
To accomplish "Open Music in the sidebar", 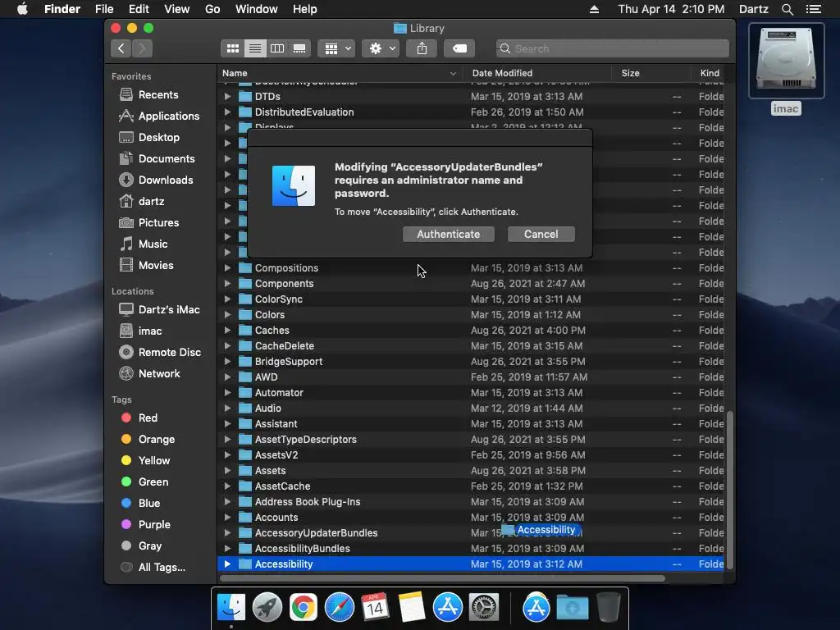I will pyautogui.click(x=144, y=244).
